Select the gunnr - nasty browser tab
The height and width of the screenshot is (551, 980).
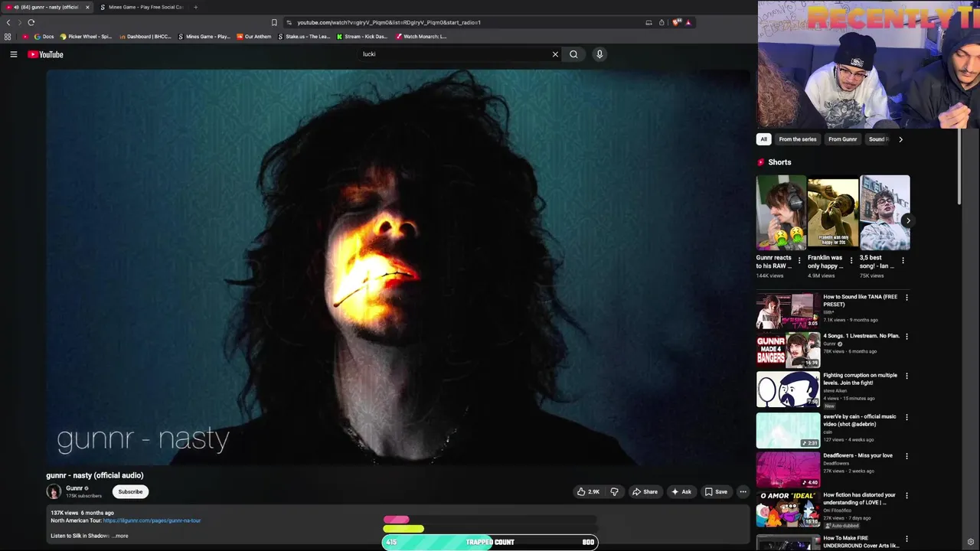[x=46, y=7]
